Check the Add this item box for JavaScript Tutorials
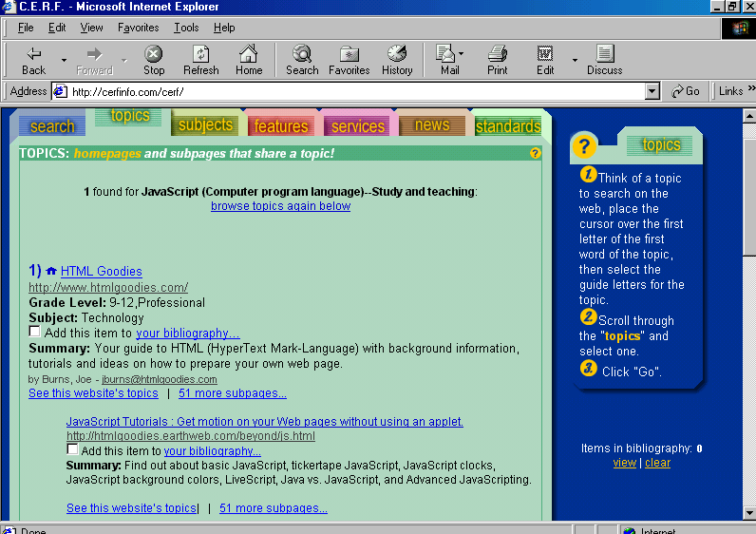Screen dimensions: 756x534 coord(72,449)
